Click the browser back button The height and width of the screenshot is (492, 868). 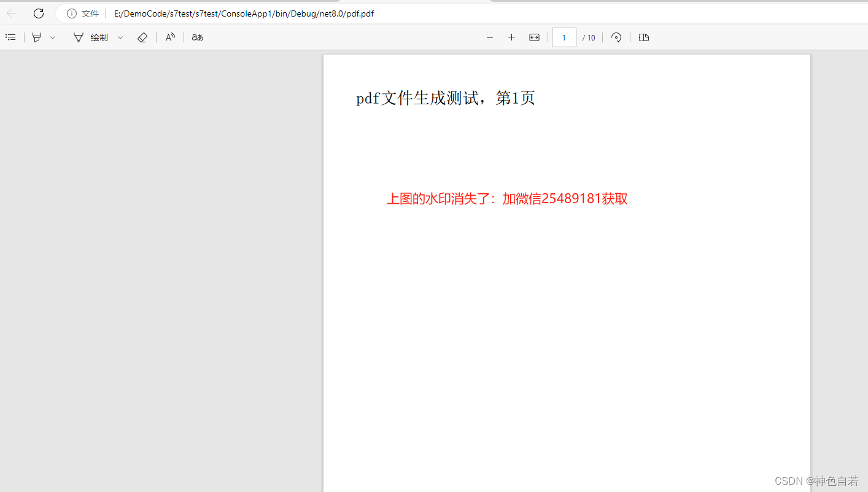11,13
